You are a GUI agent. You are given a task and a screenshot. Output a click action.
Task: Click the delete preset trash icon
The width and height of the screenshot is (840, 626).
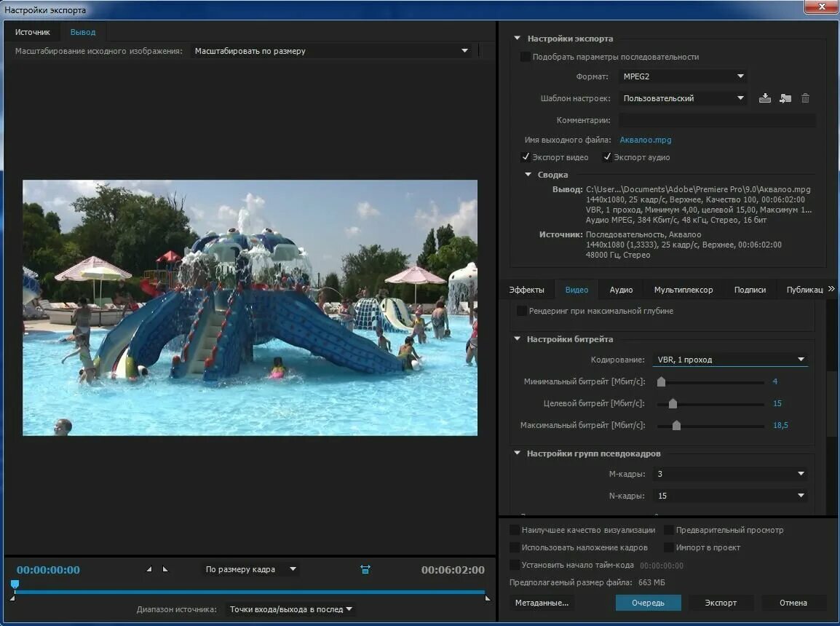tap(805, 98)
